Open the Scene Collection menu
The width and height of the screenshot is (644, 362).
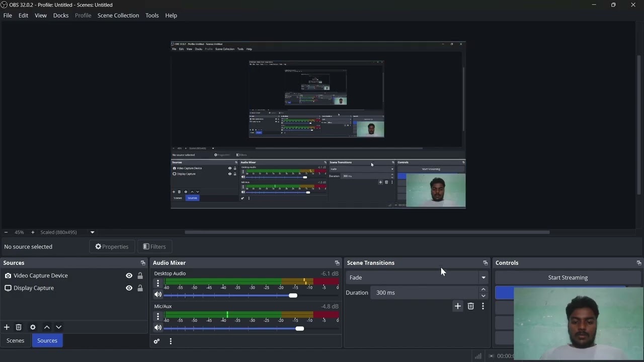click(118, 16)
